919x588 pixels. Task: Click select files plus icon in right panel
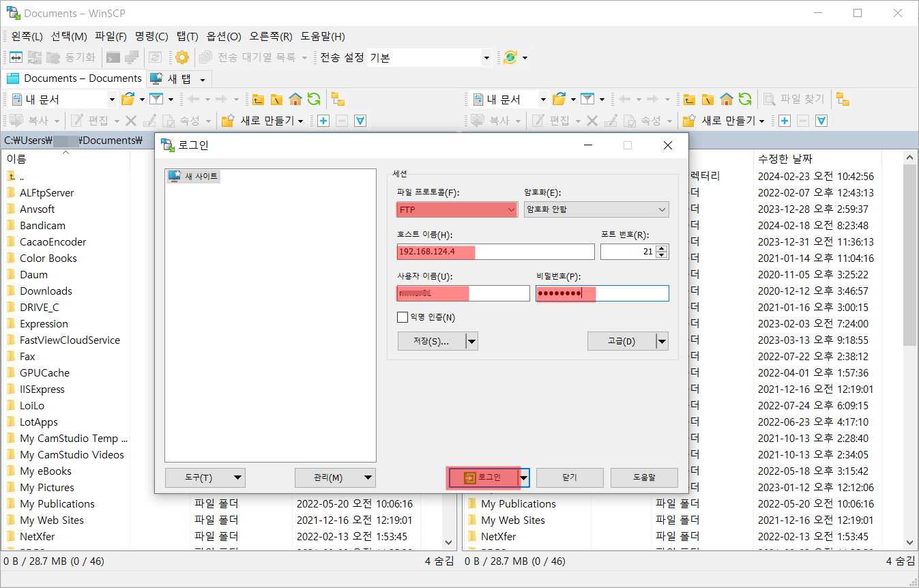tap(785, 121)
